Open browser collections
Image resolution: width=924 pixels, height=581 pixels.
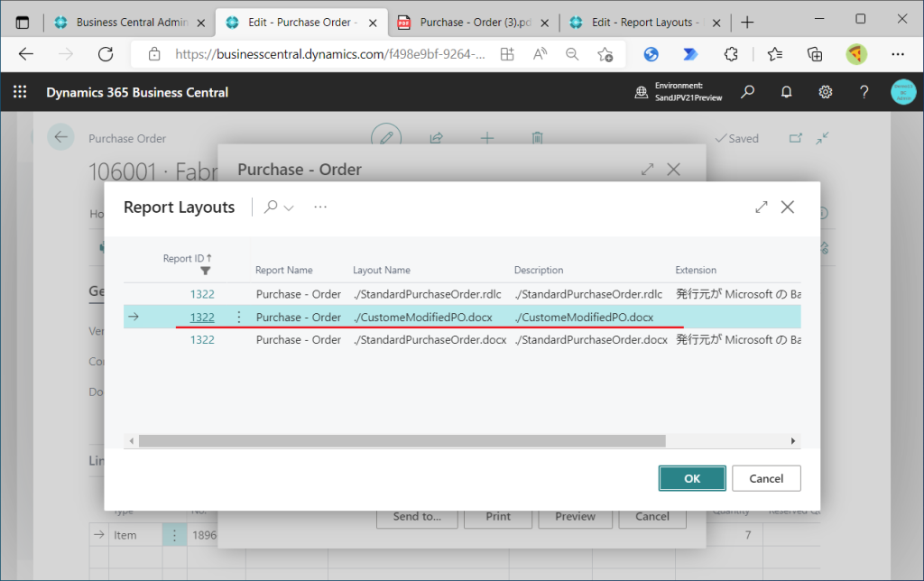(x=815, y=54)
